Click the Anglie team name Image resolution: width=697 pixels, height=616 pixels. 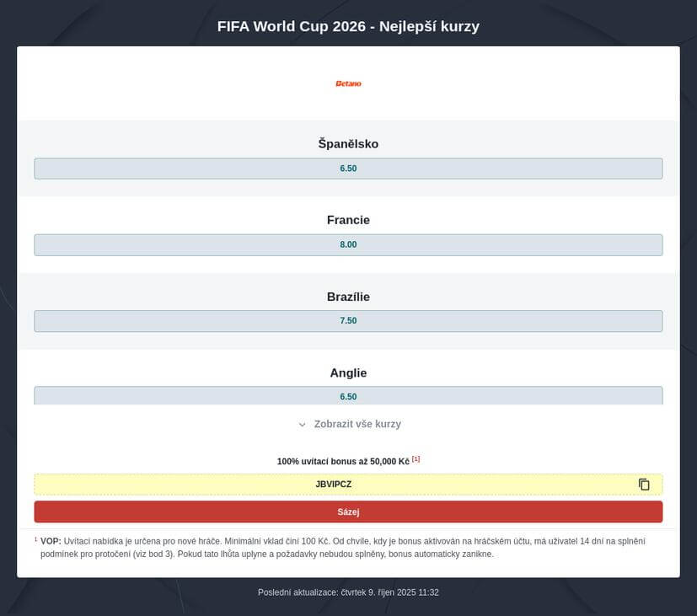[348, 372]
